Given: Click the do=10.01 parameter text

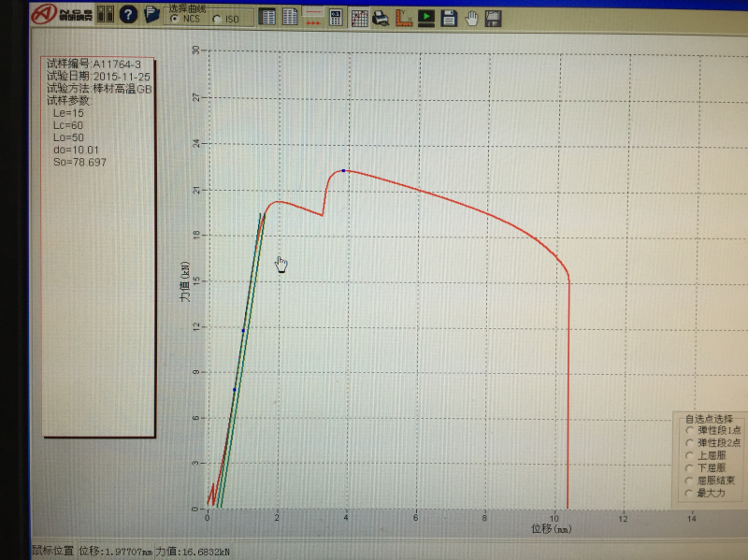Looking at the screenshot, I should point(76,150).
